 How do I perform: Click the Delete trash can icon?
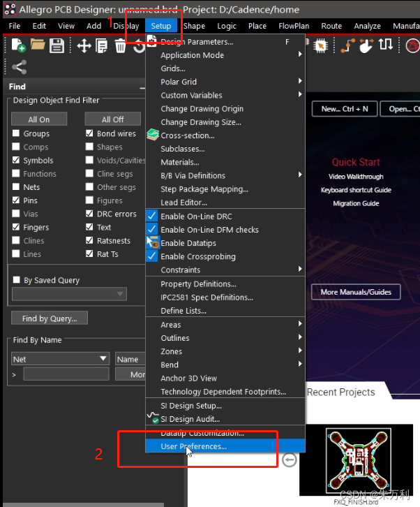pos(121,45)
